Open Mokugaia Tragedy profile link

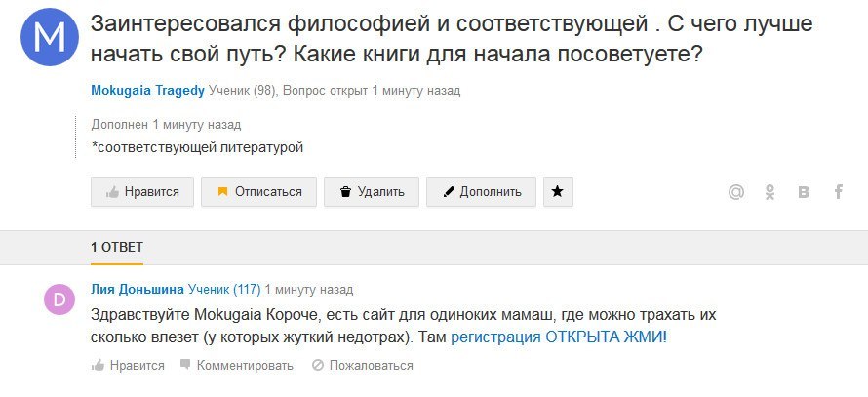click(148, 91)
